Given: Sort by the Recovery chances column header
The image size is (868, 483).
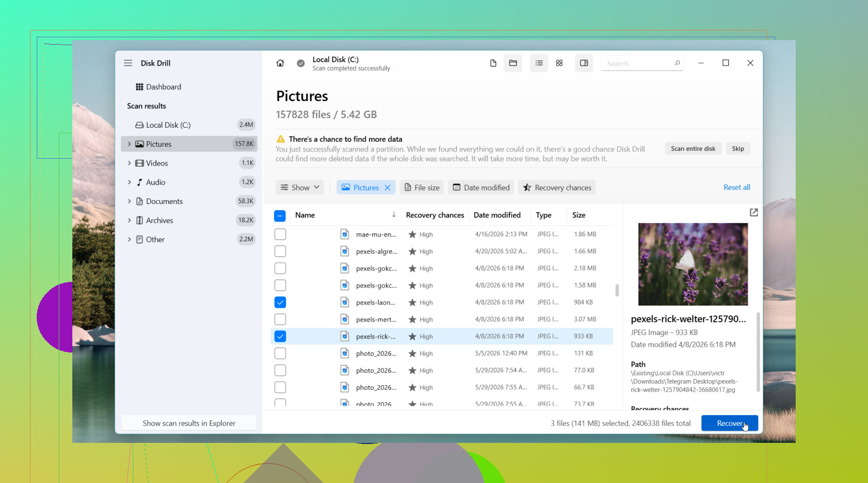Looking at the screenshot, I should 435,215.
